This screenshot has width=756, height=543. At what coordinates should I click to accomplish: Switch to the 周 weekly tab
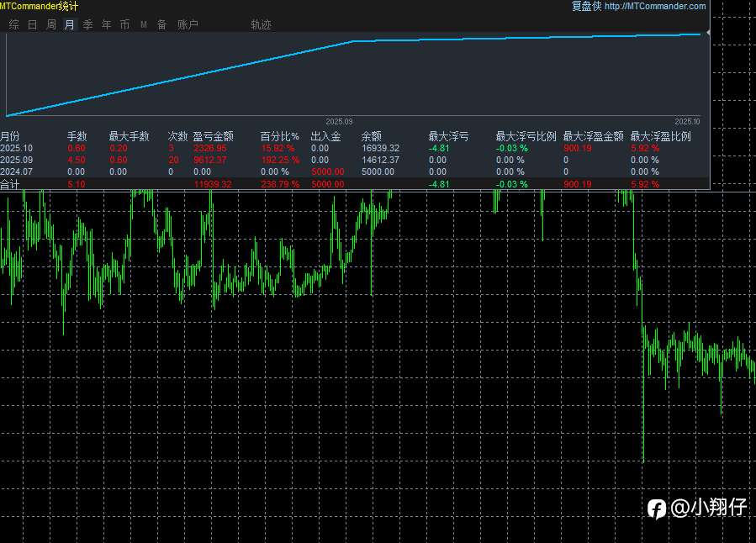coord(51,24)
